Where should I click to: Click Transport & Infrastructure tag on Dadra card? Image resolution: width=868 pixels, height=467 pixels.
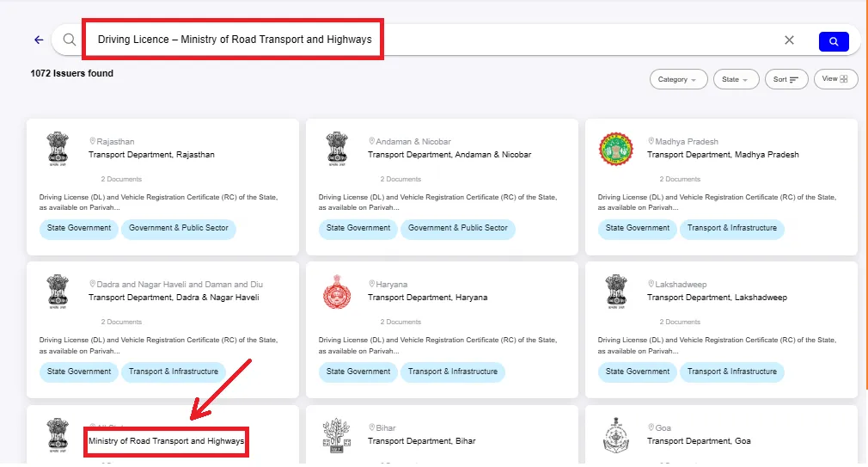pos(174,372)
